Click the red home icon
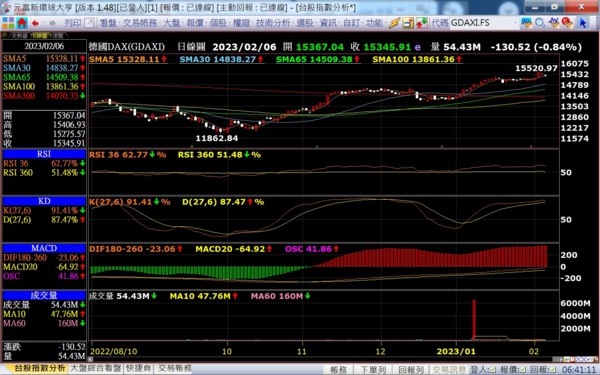600x375 pixels. 22,23
